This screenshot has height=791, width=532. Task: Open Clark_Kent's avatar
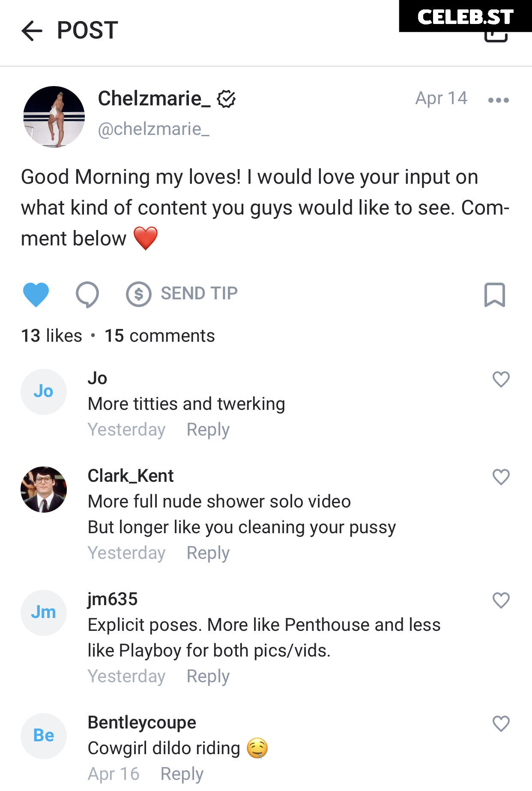coord(44,490)
